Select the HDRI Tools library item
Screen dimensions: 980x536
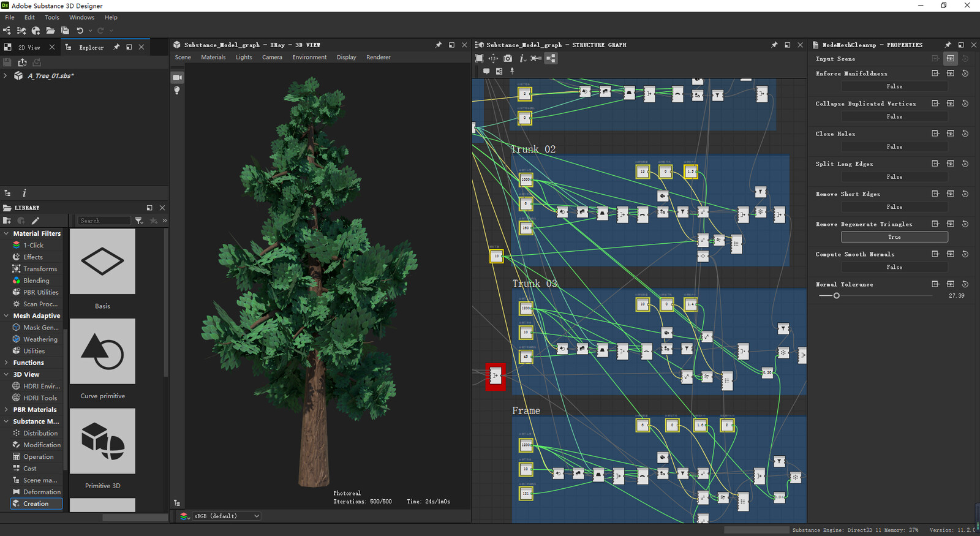point(36,398)
